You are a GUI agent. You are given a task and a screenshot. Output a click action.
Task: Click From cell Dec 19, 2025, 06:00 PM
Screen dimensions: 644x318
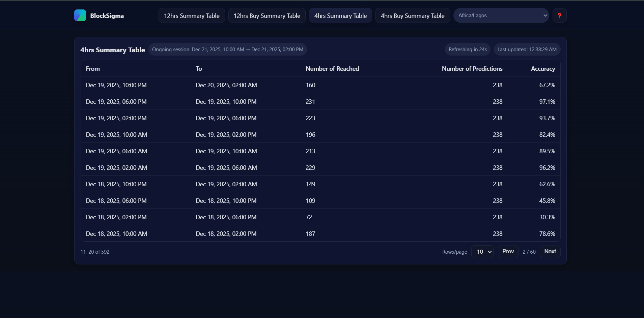pos(116,102)
